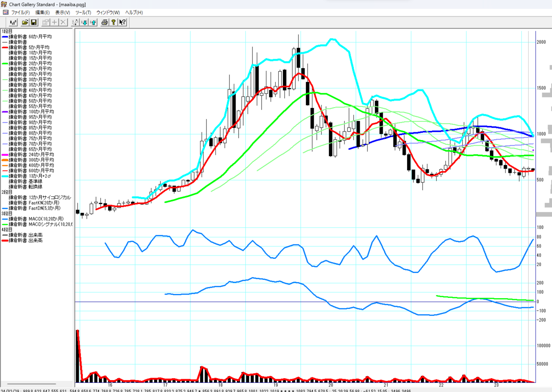This screenshot has width=552, height=392.
Task: Click the 1段目 section header
Action: [7, 31]
